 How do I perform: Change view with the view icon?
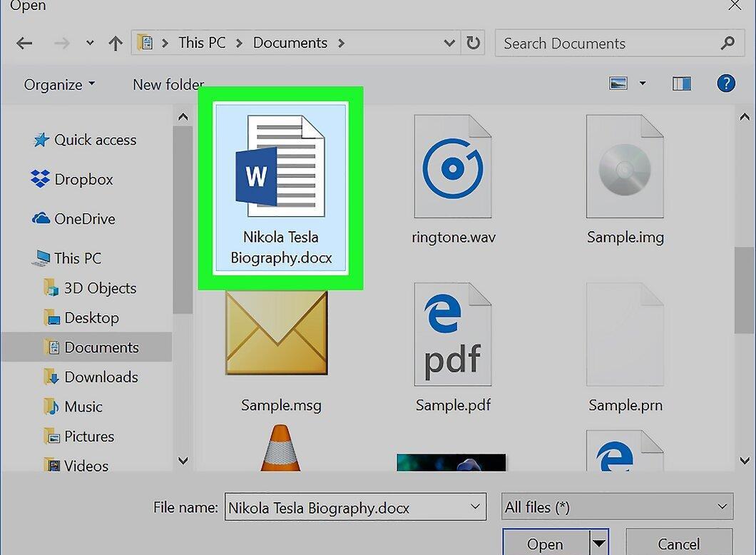coord(618,83)
